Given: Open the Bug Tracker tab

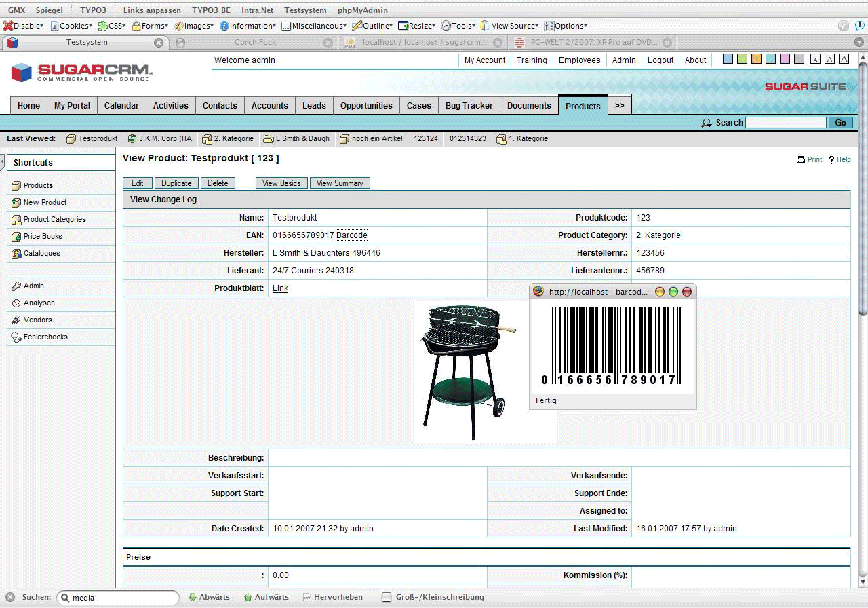Looking at the screenshot, I should (x=469, y=105).
